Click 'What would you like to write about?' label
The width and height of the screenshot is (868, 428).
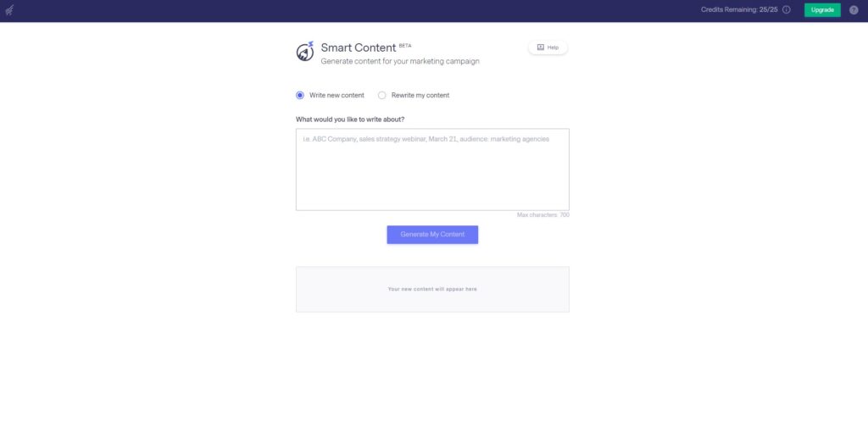pyautogui.click(x=350, y=120)
